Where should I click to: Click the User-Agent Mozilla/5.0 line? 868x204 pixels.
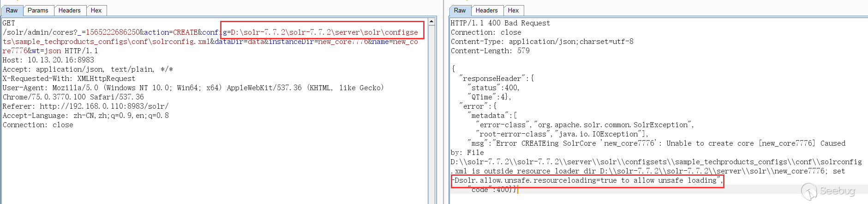[x=193, y=88]
